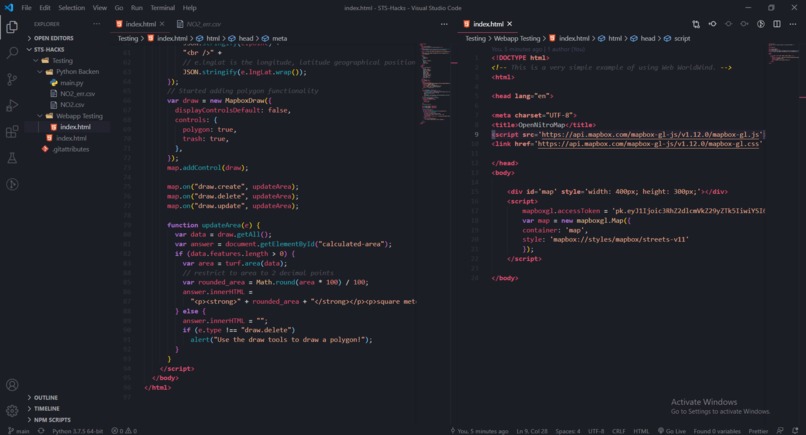Open the Accounts icon in activity bar
Screen dimensions: 806x435
tap(12, 385)
